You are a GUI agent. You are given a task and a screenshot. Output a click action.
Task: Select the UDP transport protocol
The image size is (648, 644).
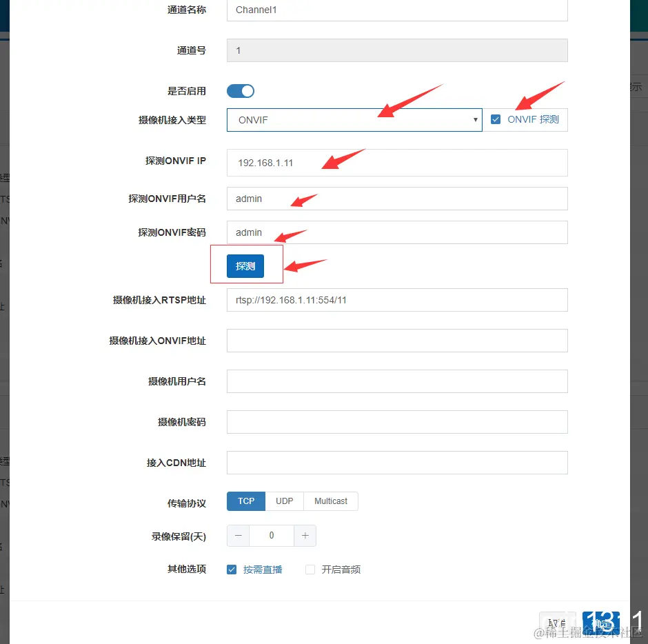pyautogui.click(x=284, y=501)
